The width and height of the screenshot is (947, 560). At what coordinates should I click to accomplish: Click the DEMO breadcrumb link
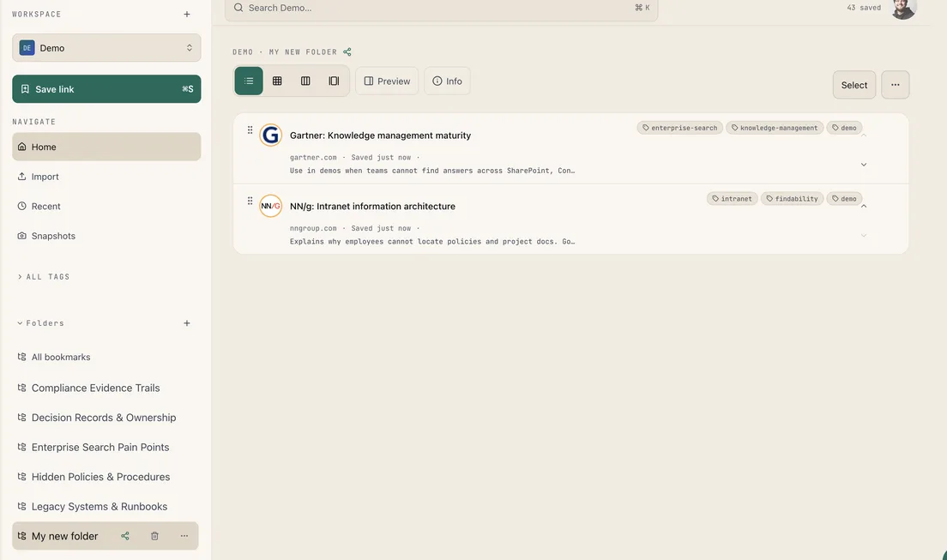pyautogui.click(x=243, y=52)
